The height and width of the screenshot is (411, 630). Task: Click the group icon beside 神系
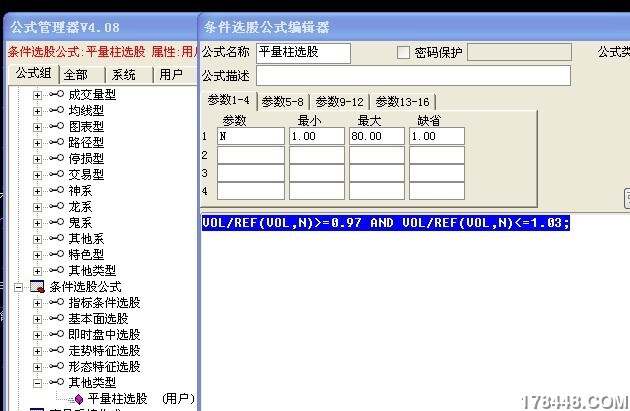(x=56, y=190)
